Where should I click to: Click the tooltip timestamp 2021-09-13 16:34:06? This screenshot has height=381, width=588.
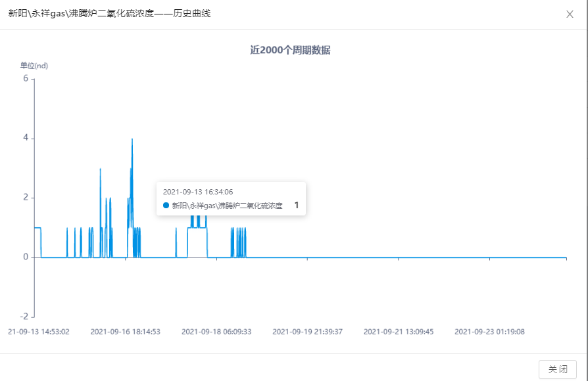point(198,192)
